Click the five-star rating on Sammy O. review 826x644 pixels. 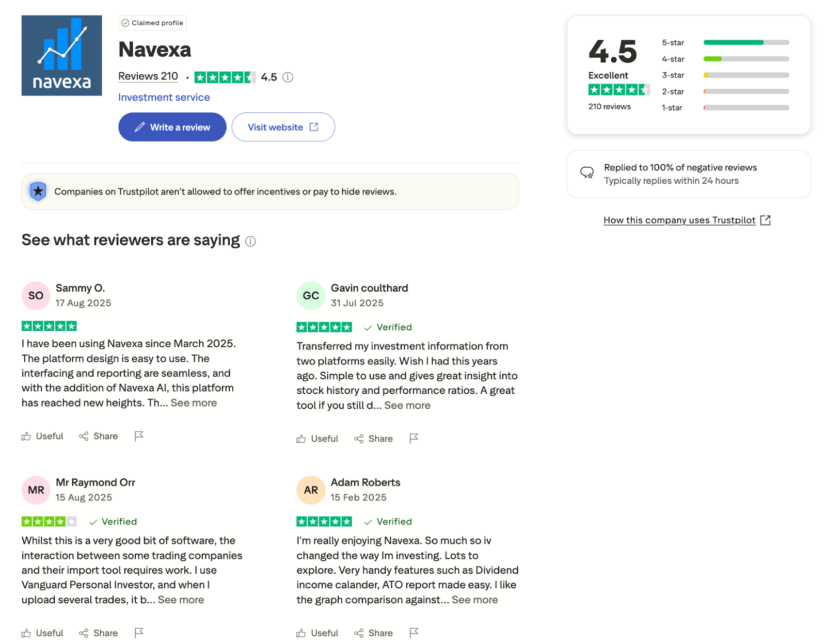pos(49,326)
